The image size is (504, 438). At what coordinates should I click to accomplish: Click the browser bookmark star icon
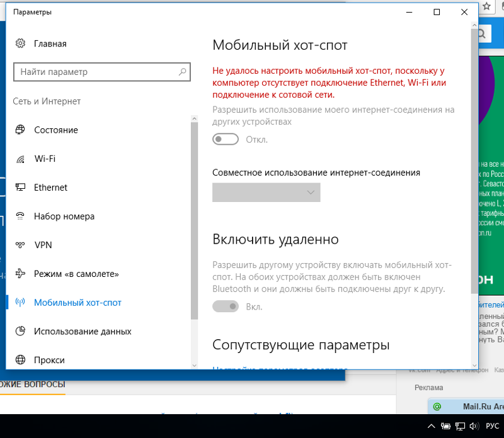coord(486,6)
